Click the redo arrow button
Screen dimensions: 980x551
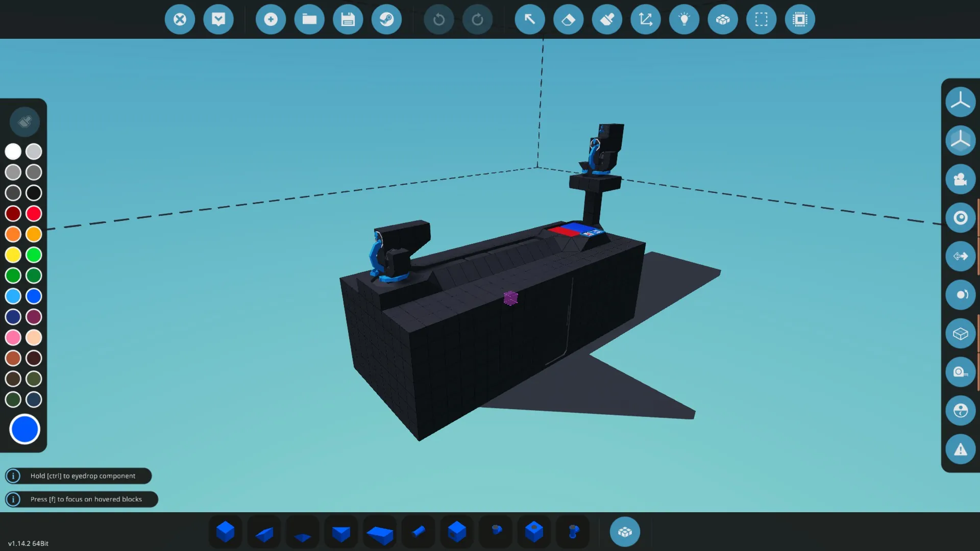[x=477, y=19]
